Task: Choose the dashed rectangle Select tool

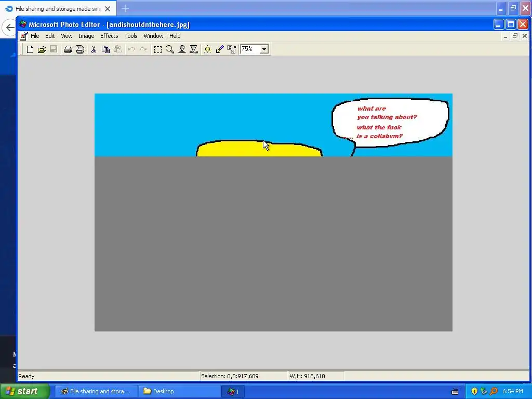Action: (158, 49)
